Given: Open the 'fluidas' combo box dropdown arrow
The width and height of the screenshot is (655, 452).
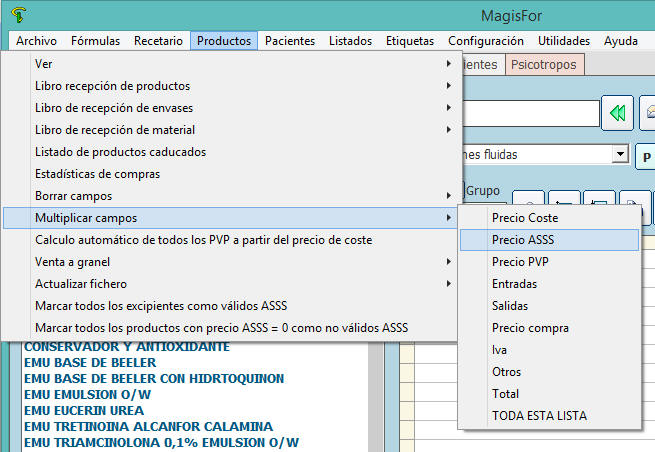Looking at the screenshot, I should pyautogui.click(x=620, y=154).
